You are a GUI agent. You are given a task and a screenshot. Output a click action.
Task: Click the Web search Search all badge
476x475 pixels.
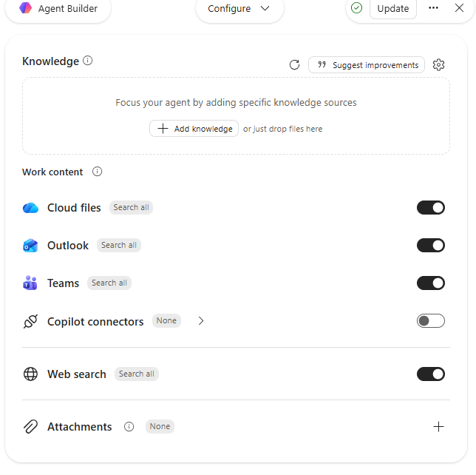(137, 374)
